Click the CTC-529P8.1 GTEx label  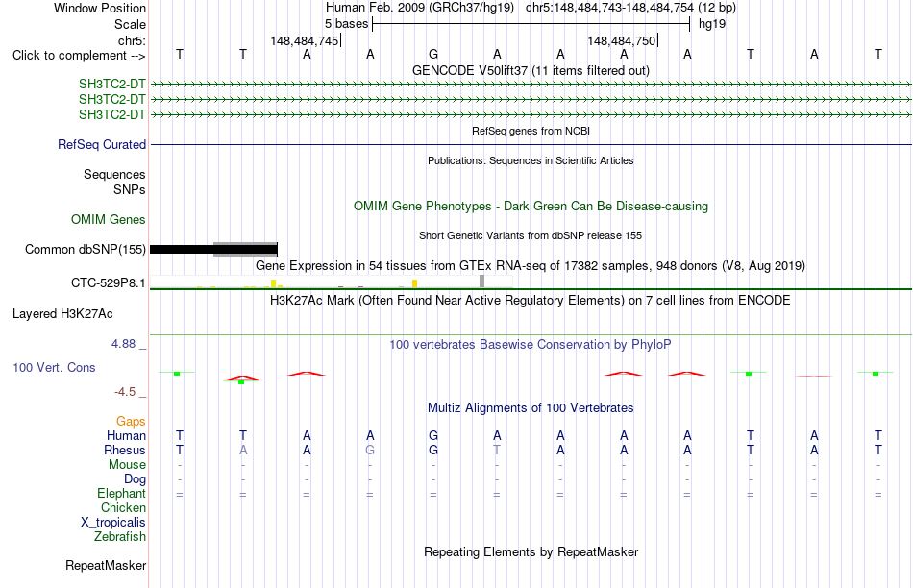pos(109,282)
